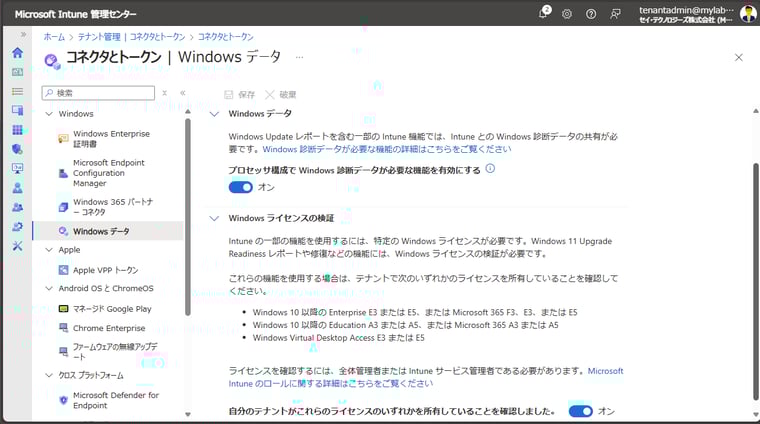Collapse Windows ライセンスの検証 section chevron
760x424 pixels.
pos(214,219)
